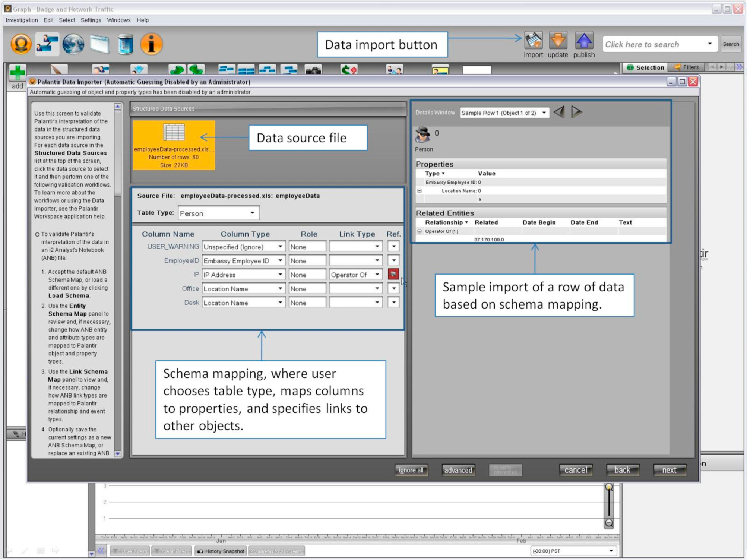Collapse the Operator Of relationship row
Viewport: 747px width, 560px height.
[x=419, y=231]
